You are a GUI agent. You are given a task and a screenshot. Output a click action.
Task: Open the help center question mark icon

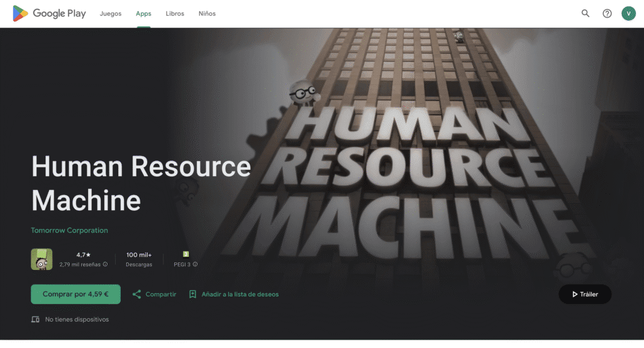coord(607,13)
